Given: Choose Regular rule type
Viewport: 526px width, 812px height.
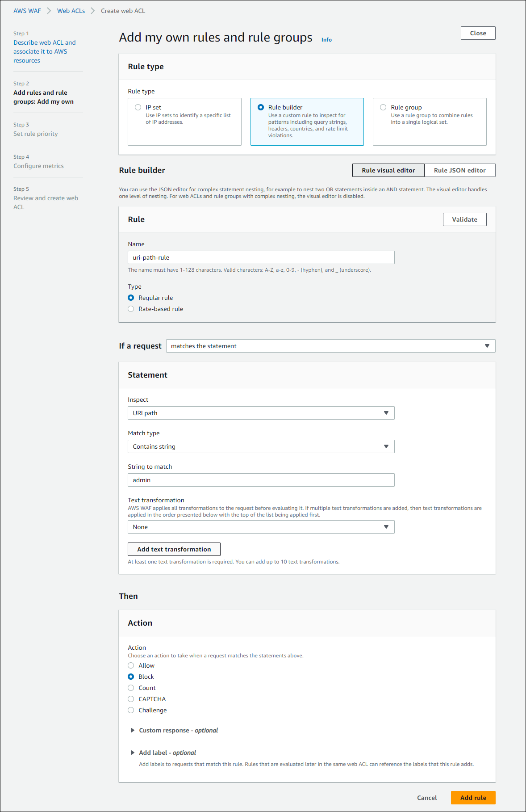Looking at the screenshot, I should pos(131,298).
